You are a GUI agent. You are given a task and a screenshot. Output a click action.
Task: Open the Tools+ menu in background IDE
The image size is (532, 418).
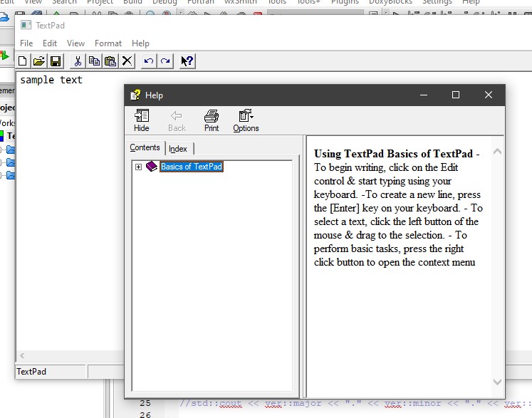point(308,2)
